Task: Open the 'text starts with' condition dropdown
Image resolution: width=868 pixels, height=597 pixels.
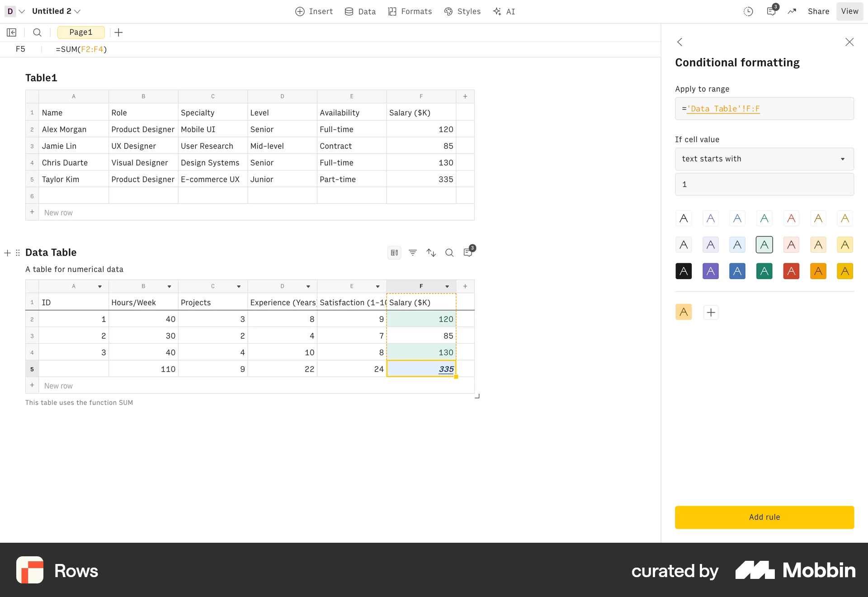Action: tap(764, 159)
